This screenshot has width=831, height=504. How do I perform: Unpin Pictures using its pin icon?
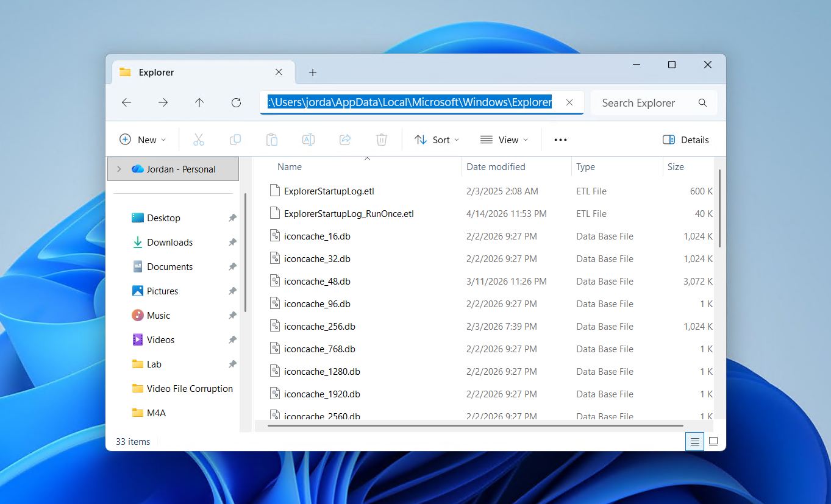[x=232, y=291]
